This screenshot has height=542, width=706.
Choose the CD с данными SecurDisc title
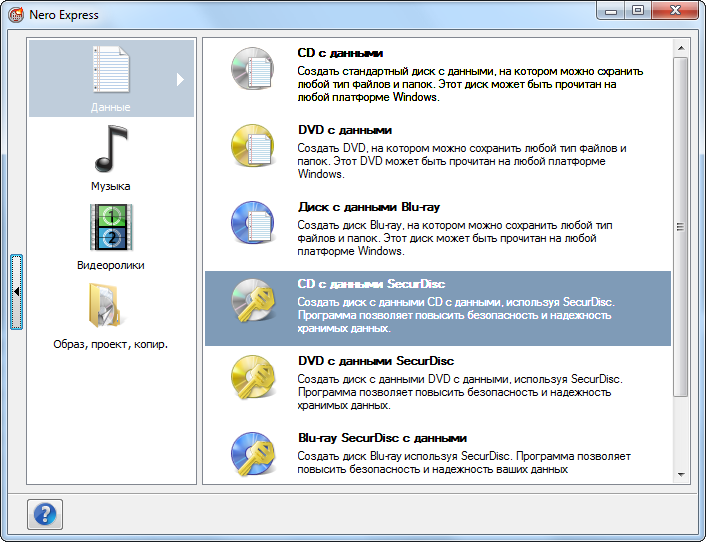point(371,284)
